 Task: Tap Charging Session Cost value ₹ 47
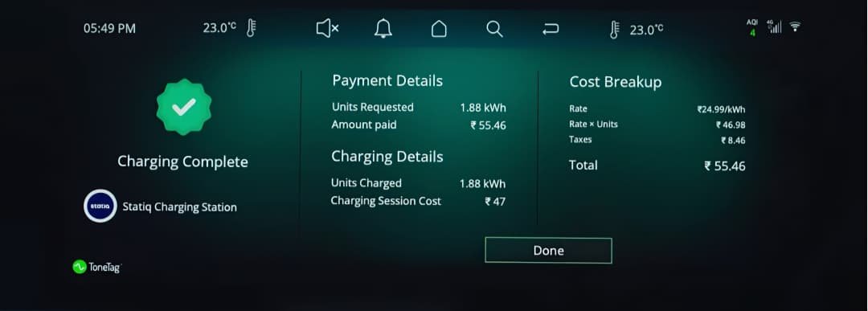click(495, 202)
